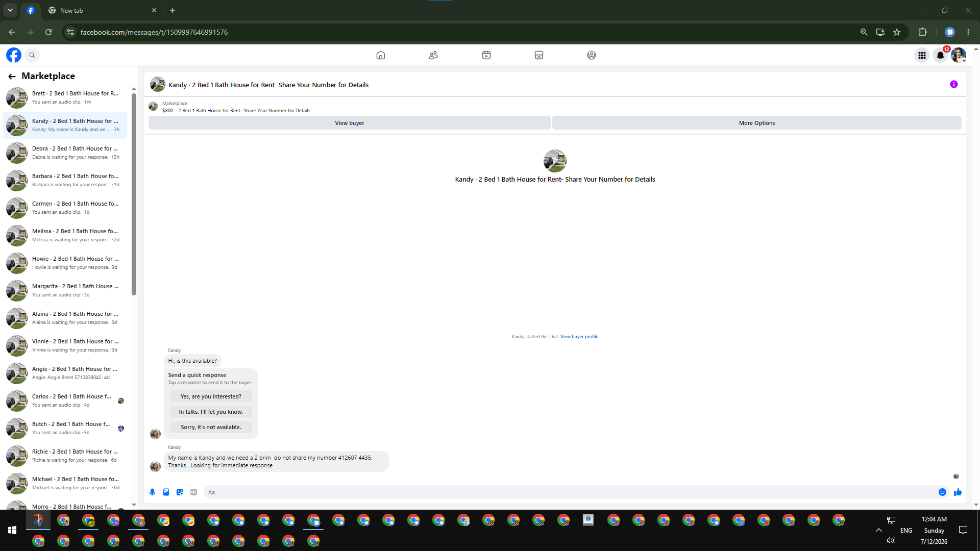980x551 pixels.
Task: Open Carlos's conversation in the list
Action: click(65, 401)
